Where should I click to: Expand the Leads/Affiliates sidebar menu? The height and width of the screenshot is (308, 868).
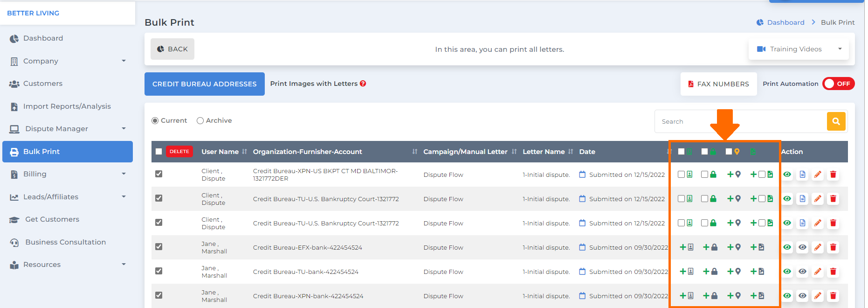(x=68, y=197)
